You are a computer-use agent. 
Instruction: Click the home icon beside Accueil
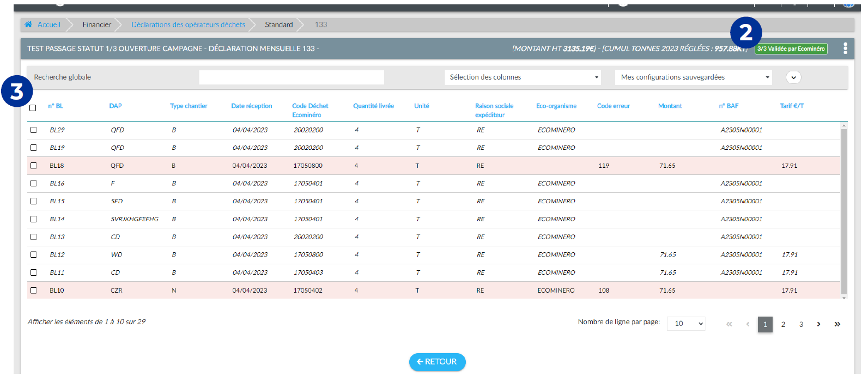(x=28, y=25)
